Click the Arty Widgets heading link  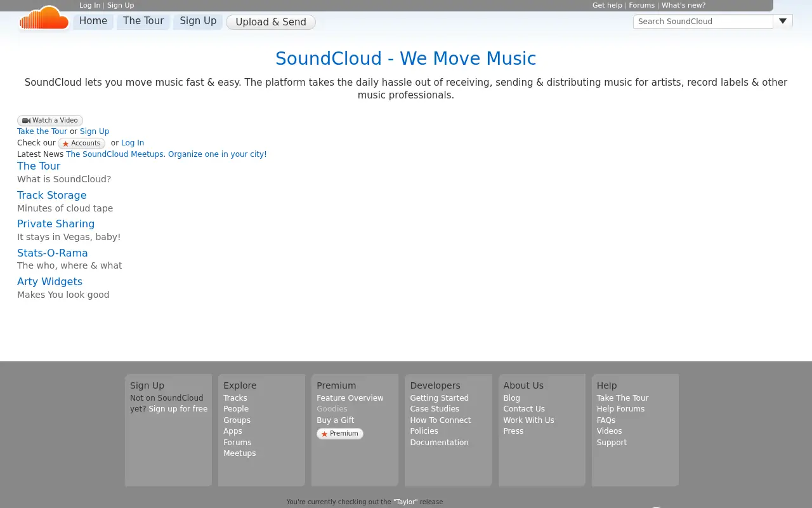(49, 281)
